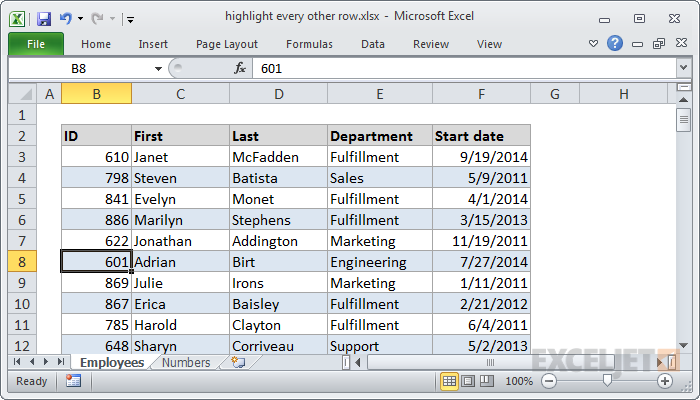
Task: Click the date cell 11/19/2011
Action: (481, 241)
